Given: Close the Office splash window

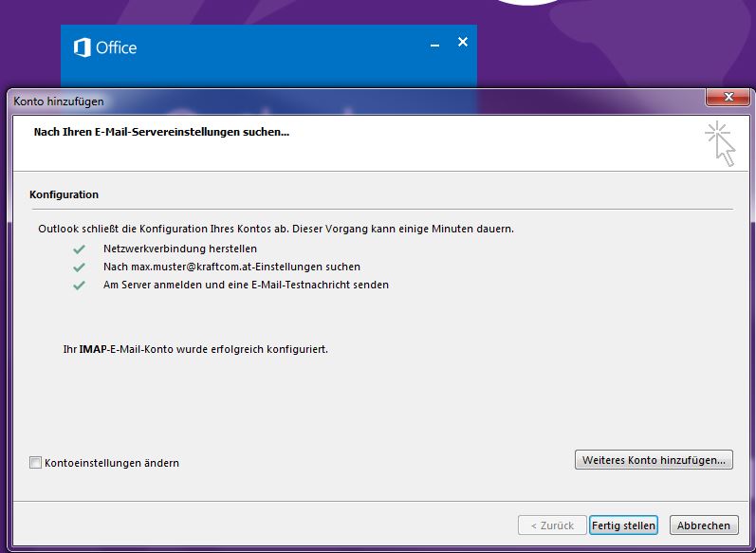Looking at the screenshot, I should (x=463, y=43).
